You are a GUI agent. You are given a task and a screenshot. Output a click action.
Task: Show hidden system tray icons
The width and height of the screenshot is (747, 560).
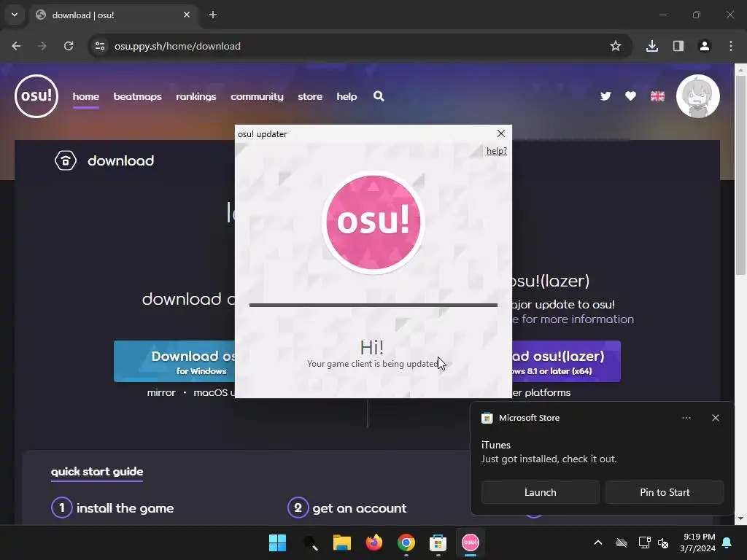(x=598, y=542)
